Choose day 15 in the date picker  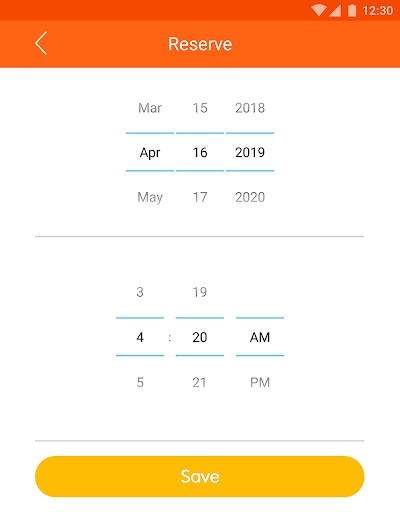(x=200, y=108)
